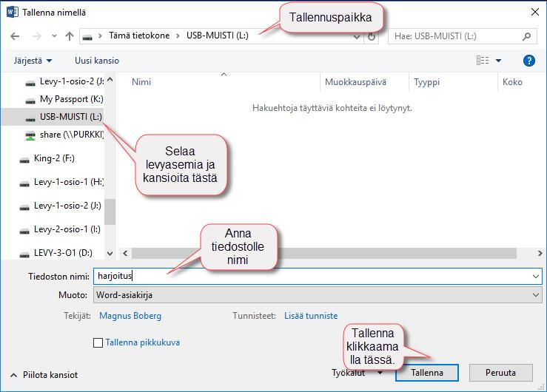Select USB-MUISTI (L:) in the address path
This screenshot has height=392, width=547.
(218, 36)
